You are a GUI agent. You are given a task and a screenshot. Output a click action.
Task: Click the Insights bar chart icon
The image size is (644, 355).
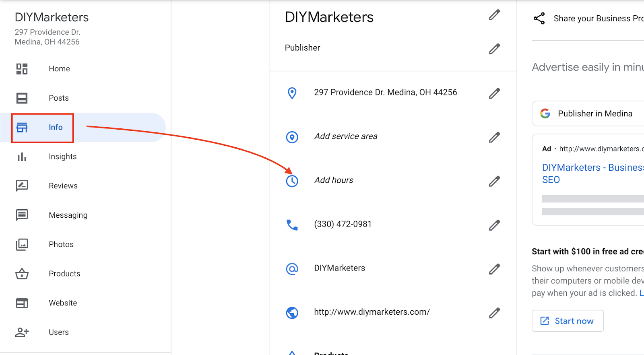point(22,157)
